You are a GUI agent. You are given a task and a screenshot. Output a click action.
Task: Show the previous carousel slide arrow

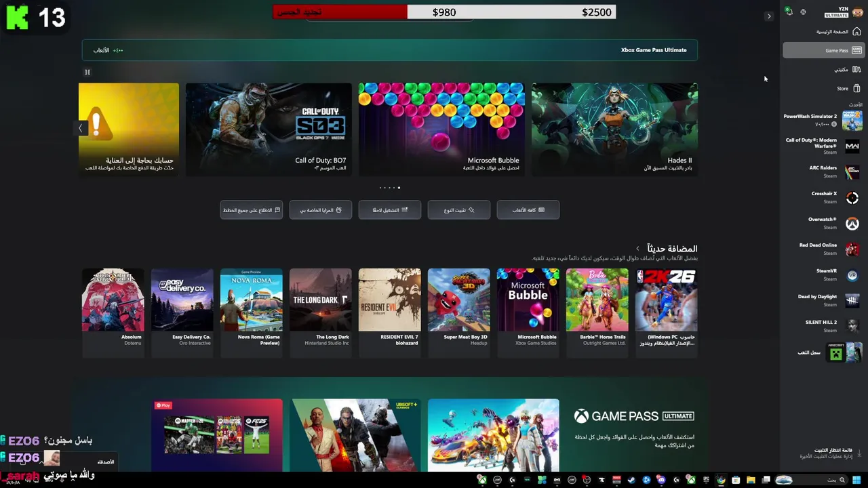click(80, 128)
